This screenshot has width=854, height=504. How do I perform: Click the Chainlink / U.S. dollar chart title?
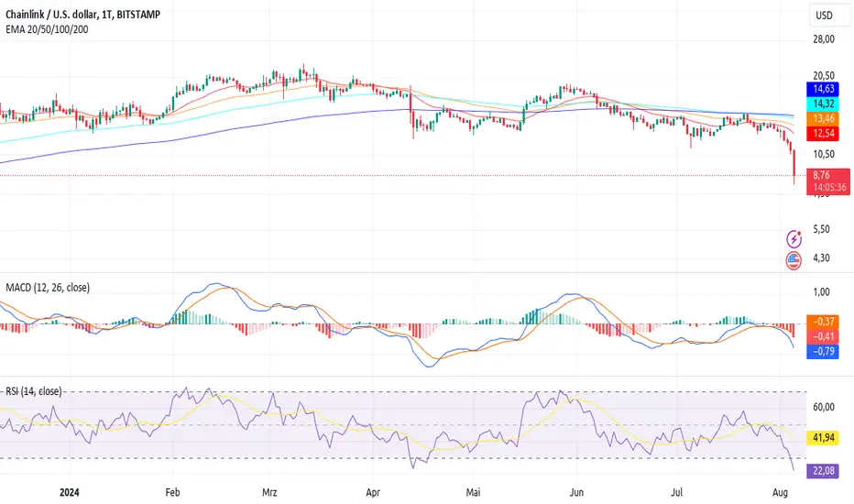click(x=82, y=15)
